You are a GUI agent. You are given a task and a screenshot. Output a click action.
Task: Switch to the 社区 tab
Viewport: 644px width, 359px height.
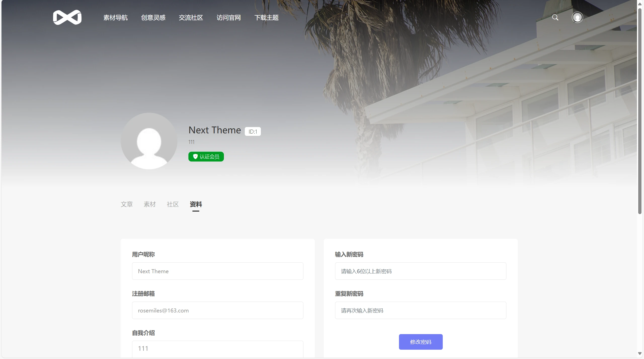tap(173, 204)
